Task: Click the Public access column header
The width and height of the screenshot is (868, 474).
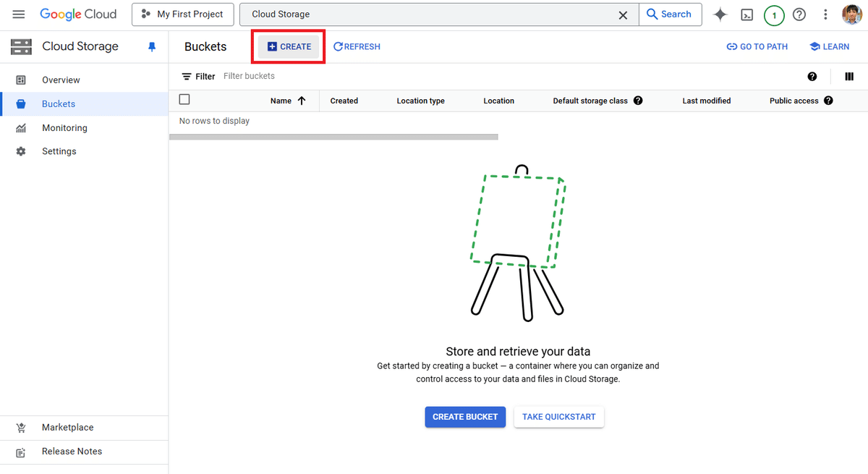Action: click(x=794, y=101)
